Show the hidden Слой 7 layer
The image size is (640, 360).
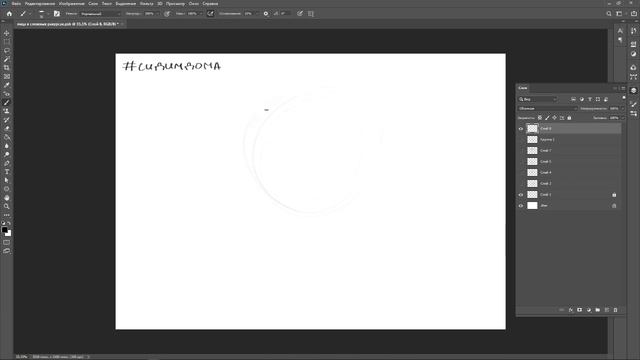tap(521, 151)
